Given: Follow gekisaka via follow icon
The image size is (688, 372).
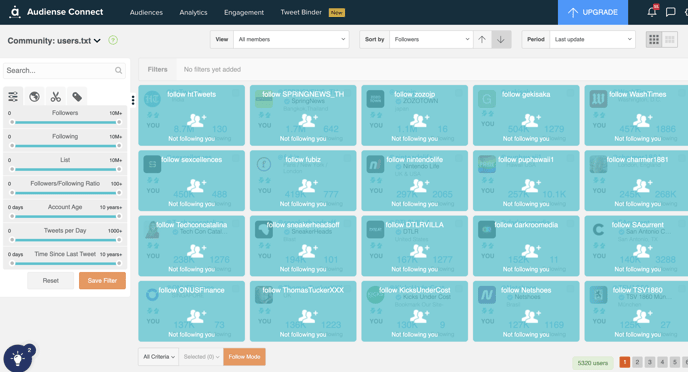Looking at the screenshot, I should coord(530,120).
